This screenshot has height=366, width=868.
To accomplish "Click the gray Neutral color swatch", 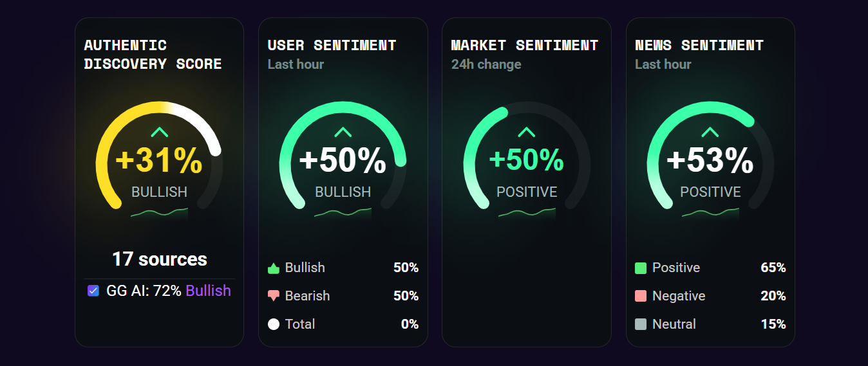I will click(641, 324).
